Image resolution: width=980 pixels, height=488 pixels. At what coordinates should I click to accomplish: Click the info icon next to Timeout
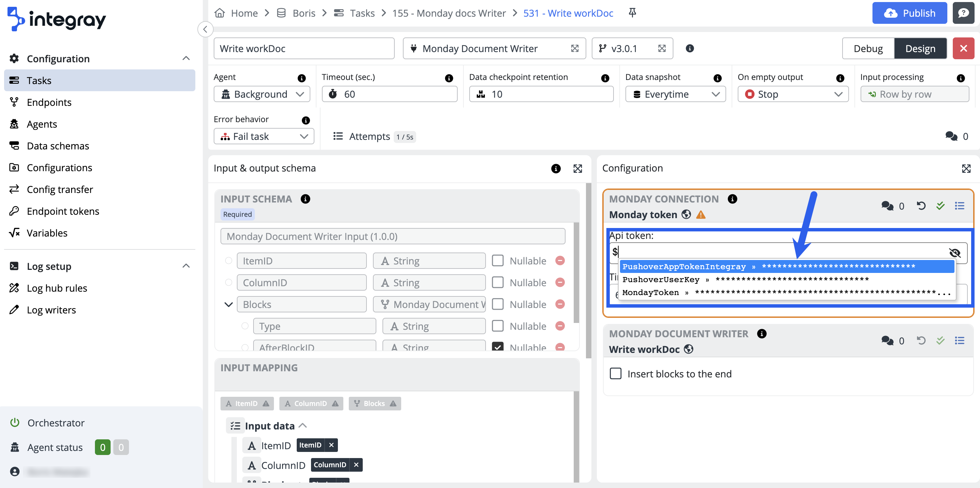(449, 78)
